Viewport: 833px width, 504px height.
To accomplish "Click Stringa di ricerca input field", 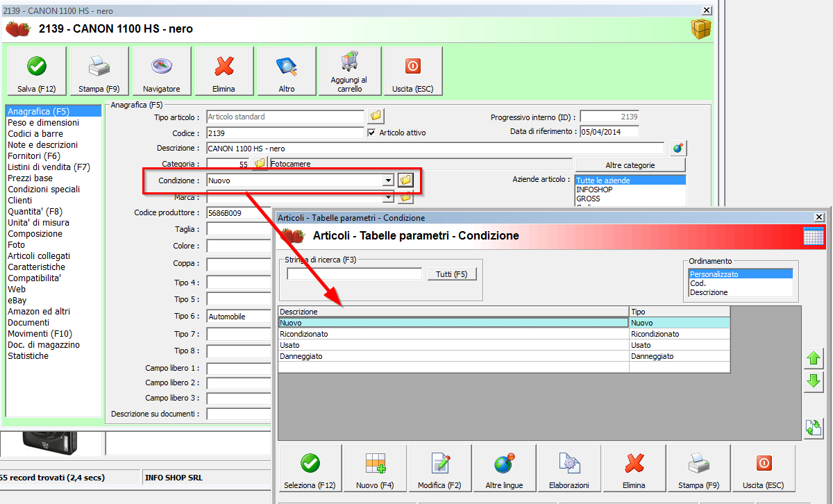I will point(354,274).
